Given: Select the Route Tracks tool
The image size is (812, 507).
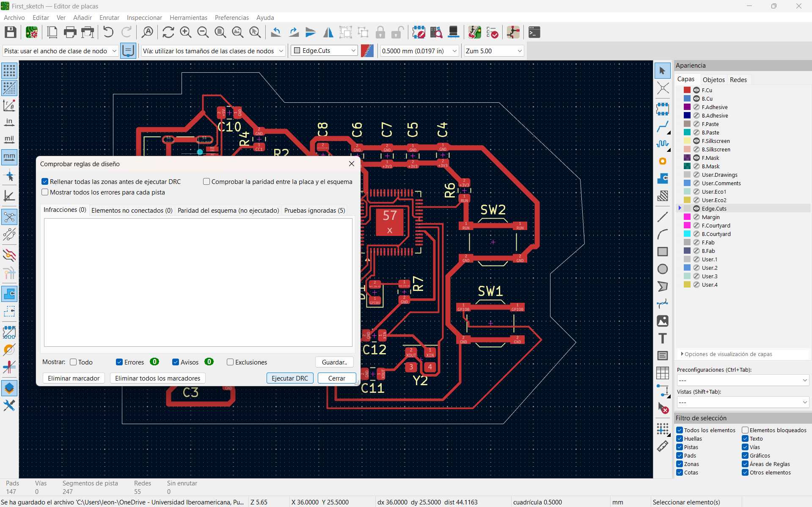Looking at the screenshot, I should [662, 126].
